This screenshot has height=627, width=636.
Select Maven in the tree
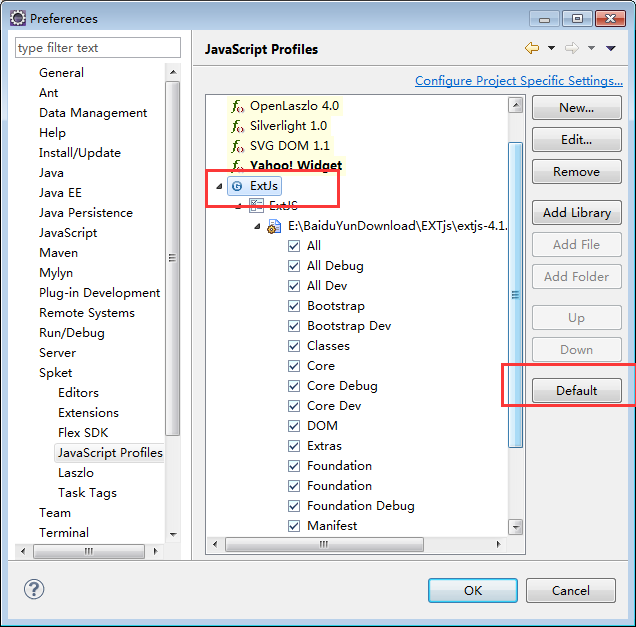tap(58, 253)
